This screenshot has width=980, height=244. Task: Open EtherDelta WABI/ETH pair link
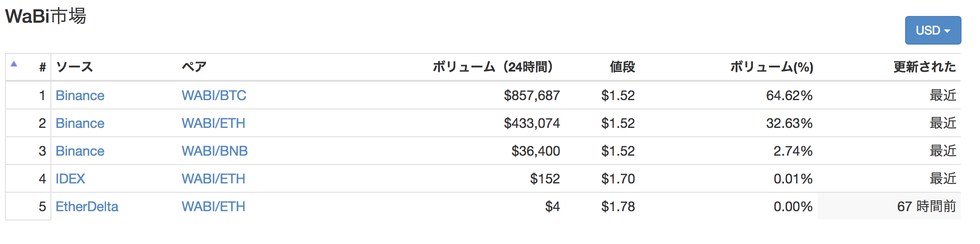(213, 207)
